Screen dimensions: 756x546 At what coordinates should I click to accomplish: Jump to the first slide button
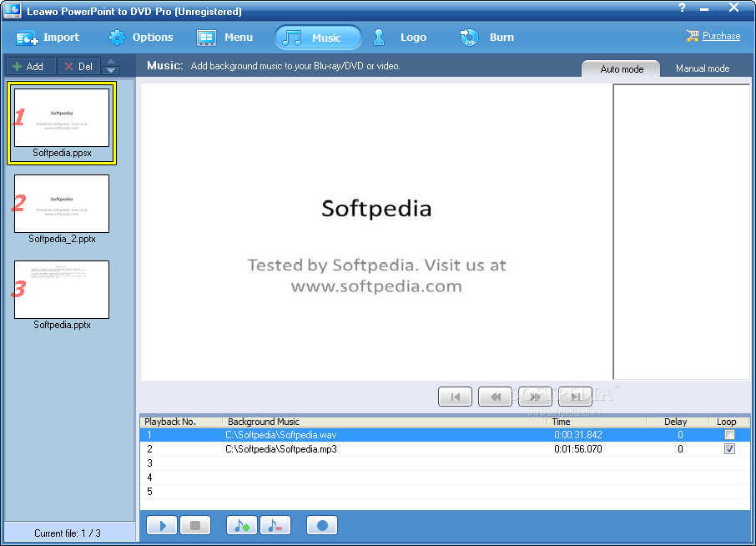point(455,397)
